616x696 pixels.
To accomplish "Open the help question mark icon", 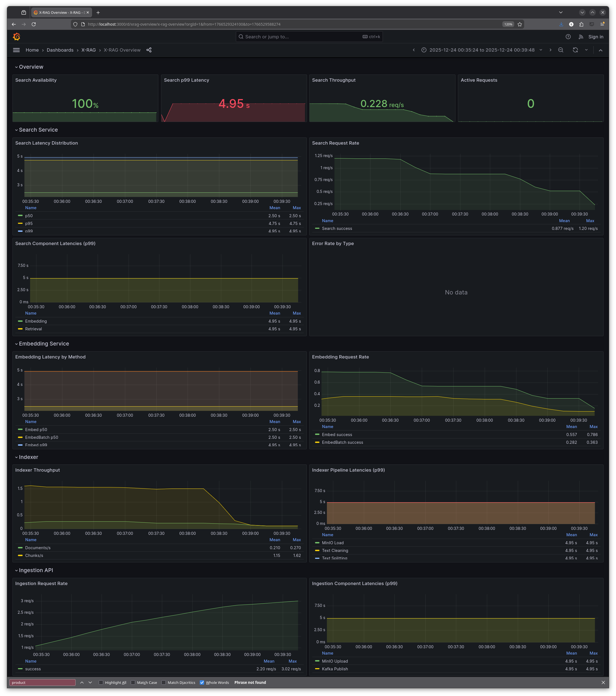I will click(568, 37).
